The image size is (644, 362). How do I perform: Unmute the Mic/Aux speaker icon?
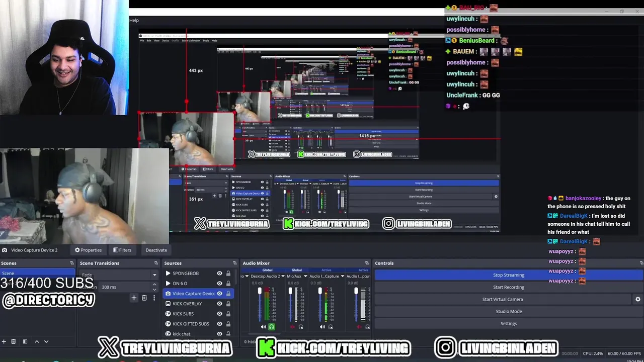[292, 327]
